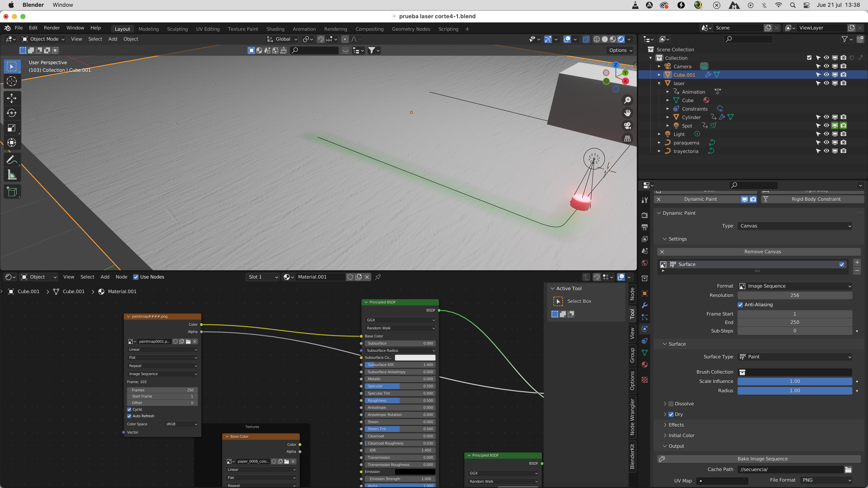The width and height of the screenshot is (868, 488).
Task: Expand the Effects panel
Action: (676, 425)
